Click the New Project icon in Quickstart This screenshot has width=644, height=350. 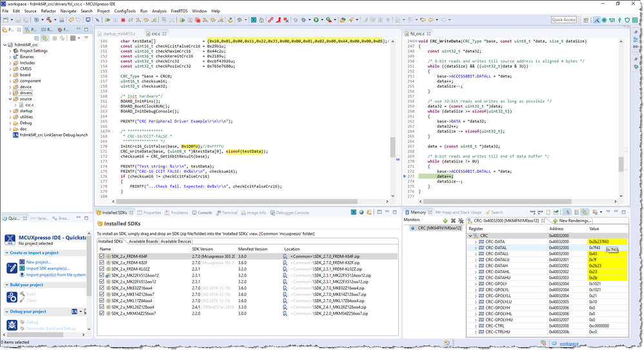21,262
